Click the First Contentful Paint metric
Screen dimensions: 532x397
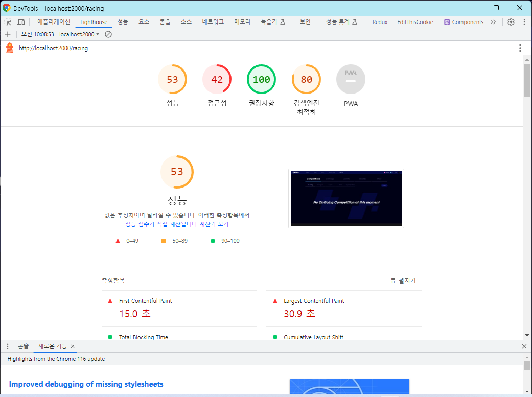coord(145,301)
